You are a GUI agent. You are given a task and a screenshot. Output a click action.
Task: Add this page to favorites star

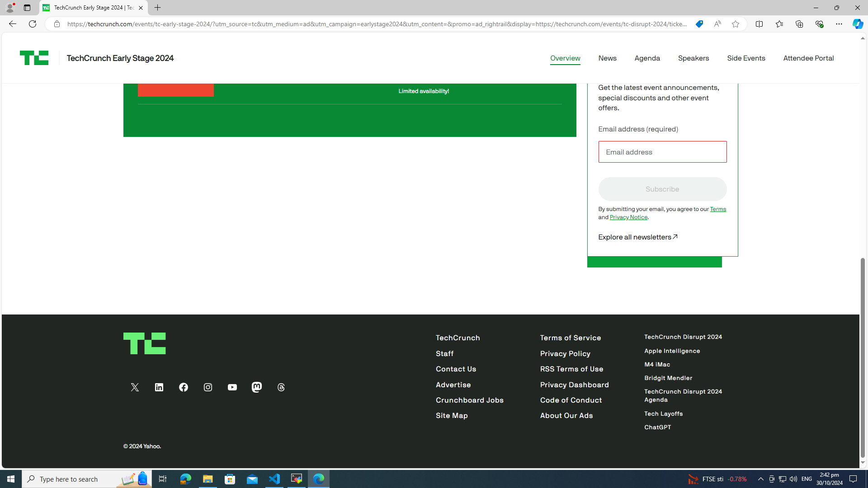736,24
